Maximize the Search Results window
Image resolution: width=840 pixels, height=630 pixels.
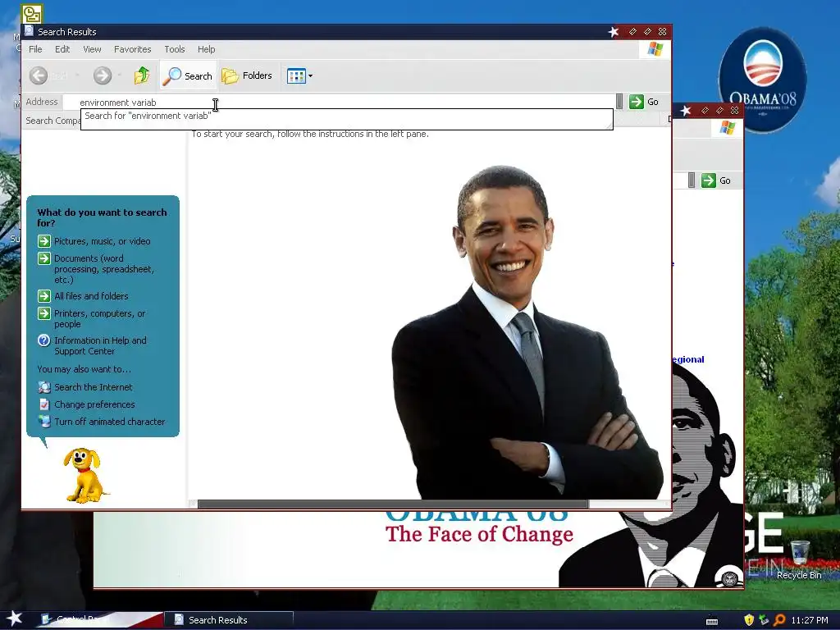(x=648, y=32)
